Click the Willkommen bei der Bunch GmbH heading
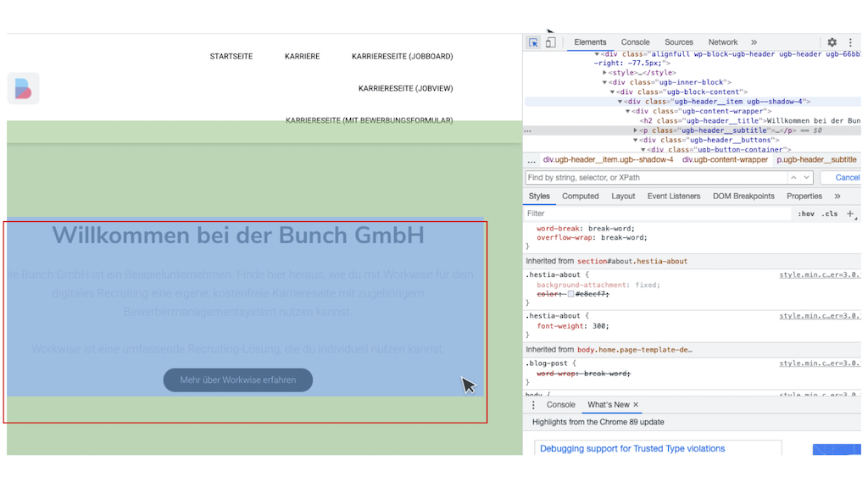Screen dimensions: 868x488 click(x=238, y=236)
